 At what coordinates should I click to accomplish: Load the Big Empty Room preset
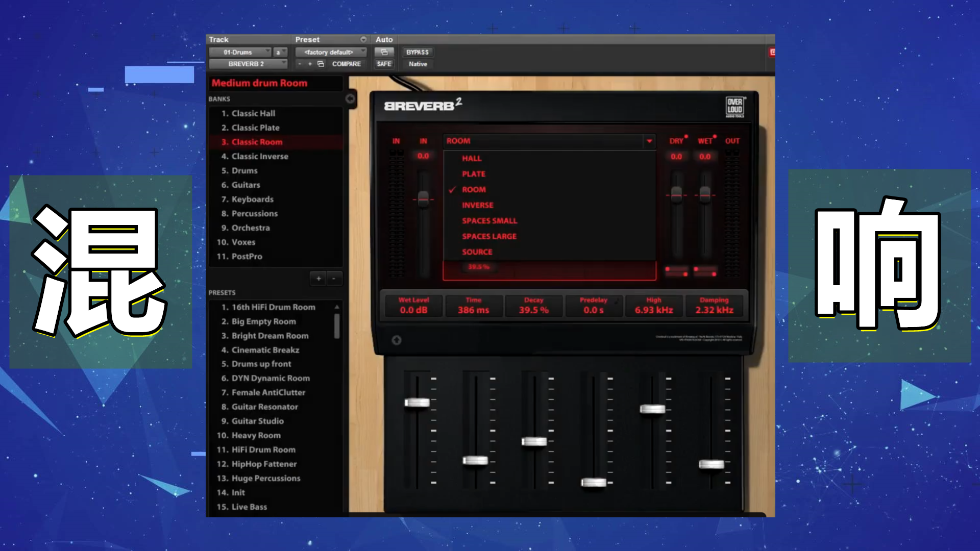tap(271, 321)
